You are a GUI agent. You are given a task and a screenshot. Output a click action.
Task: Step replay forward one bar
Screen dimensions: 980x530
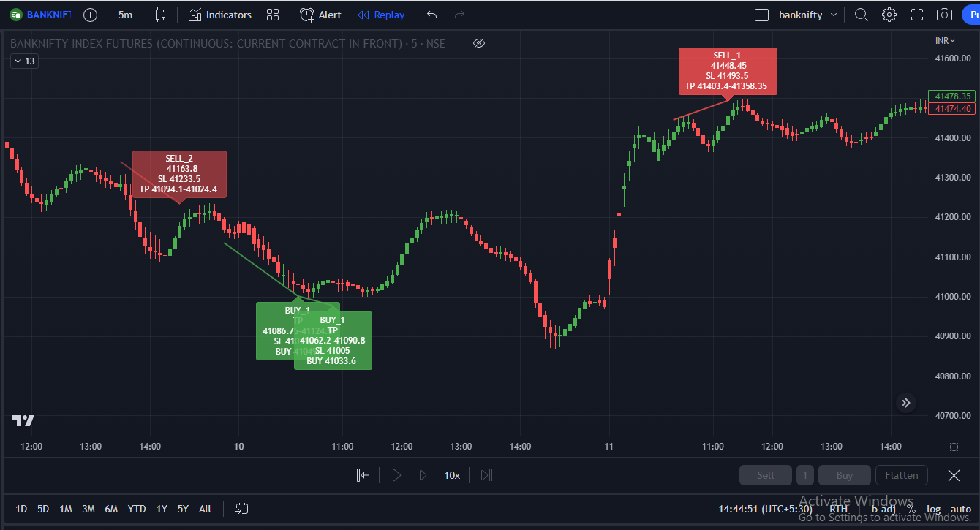[424, 475]
